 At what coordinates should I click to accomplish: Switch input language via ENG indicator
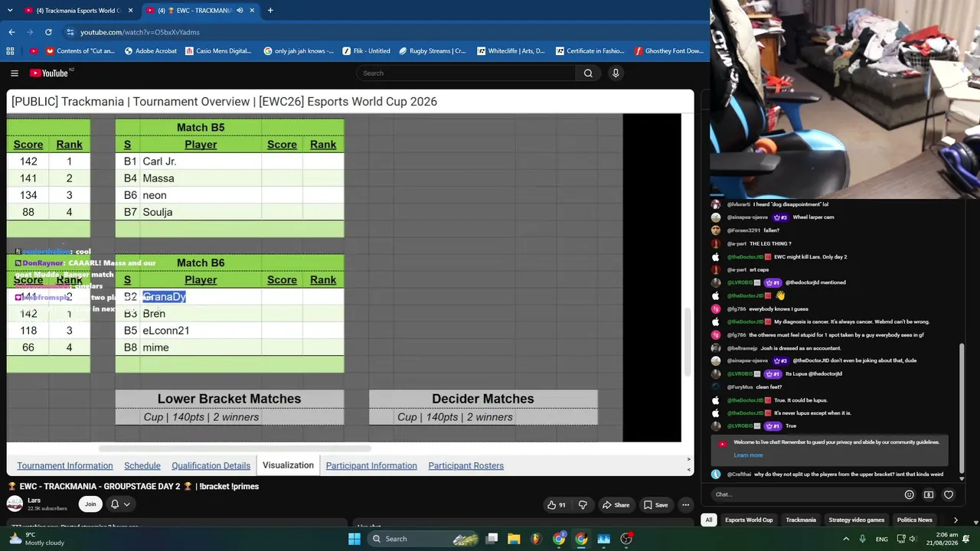(x=882, y=539)
